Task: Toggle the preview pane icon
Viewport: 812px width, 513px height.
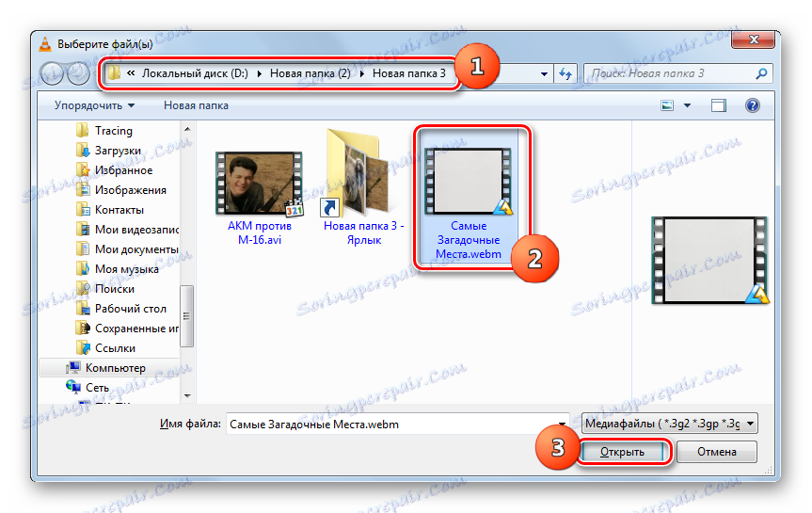Action: click(718, 105)
